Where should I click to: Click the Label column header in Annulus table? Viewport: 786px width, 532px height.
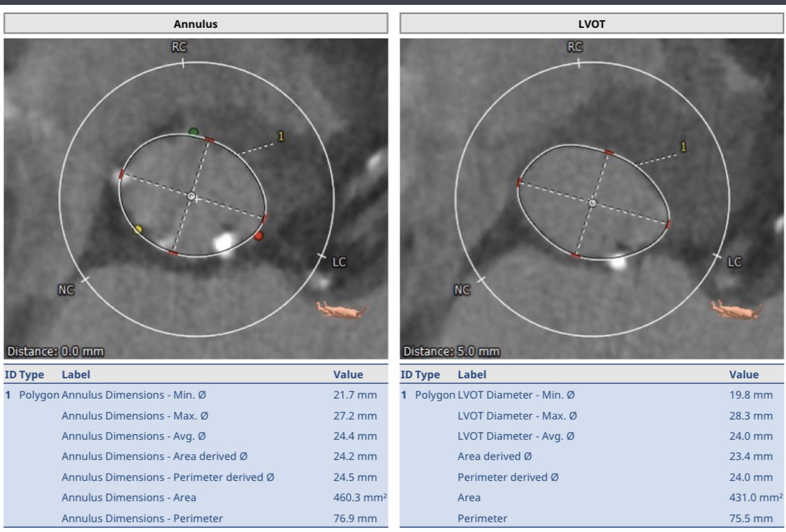pos(75,375)
